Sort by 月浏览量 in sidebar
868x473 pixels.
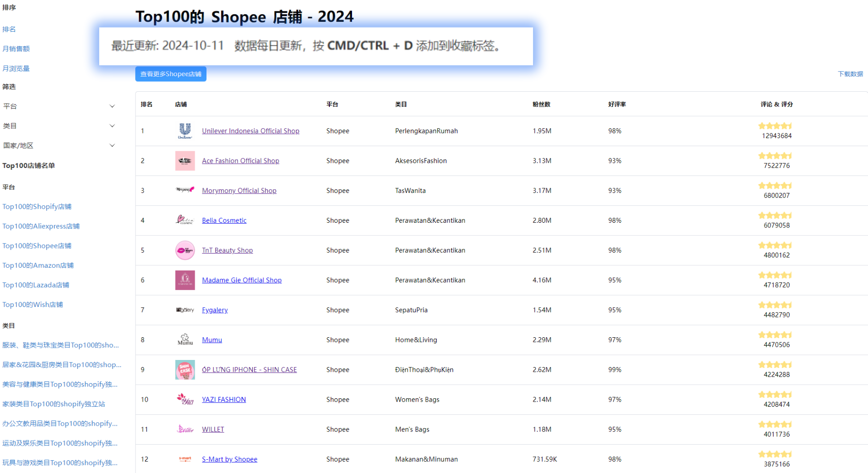[16, 69]
